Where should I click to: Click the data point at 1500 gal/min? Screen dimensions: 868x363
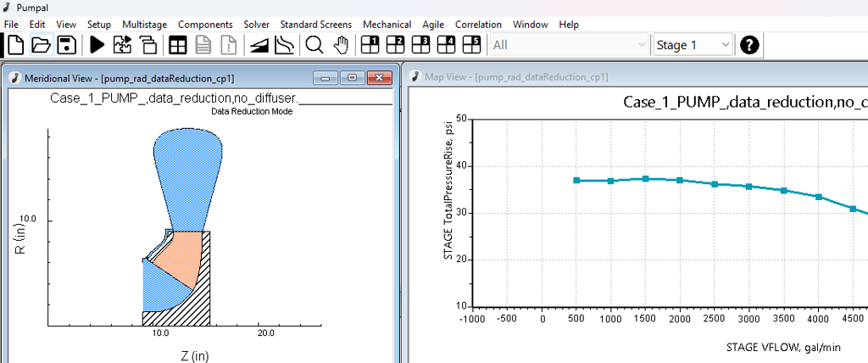click(646, 179)
